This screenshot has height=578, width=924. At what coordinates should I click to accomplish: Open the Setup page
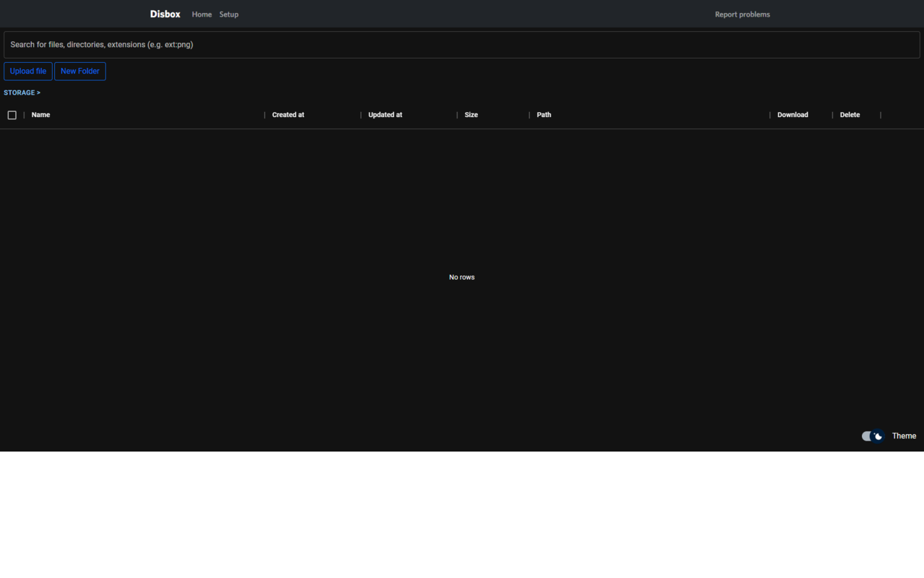click(x=229, y=14)
